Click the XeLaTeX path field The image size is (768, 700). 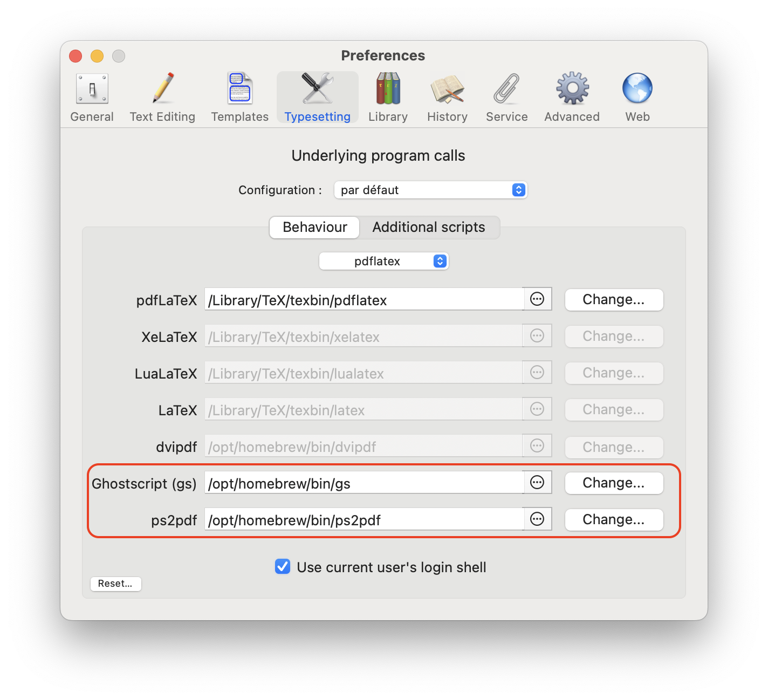coord(364,336)
